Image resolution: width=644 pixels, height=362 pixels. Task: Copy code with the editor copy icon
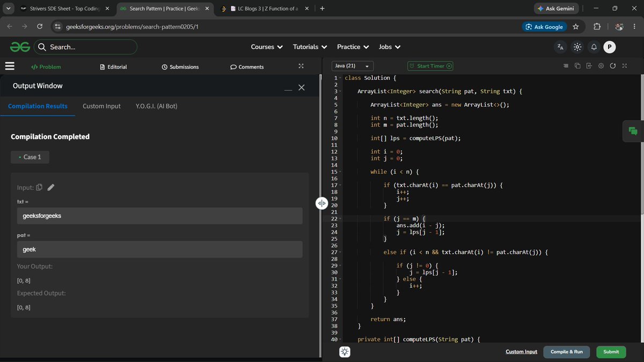click(x=577, y=66)
